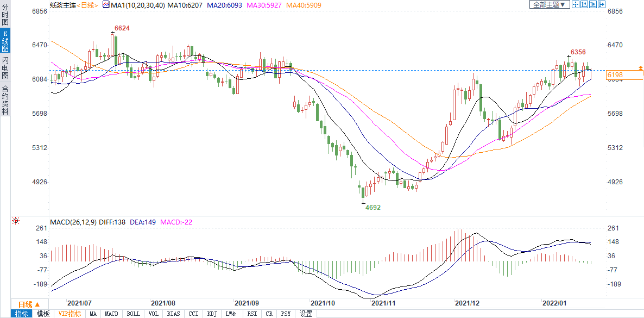Image resolution: width=644 pixels, height=318 pixels.
Task: Click the VOL indicator button
Action: (x=154, y=314)
